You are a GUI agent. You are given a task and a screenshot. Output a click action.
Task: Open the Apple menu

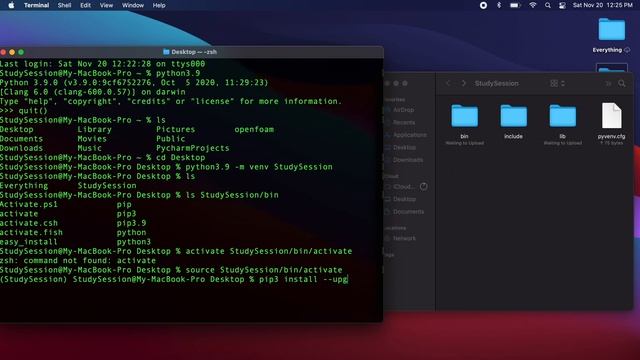pos(11,5)
